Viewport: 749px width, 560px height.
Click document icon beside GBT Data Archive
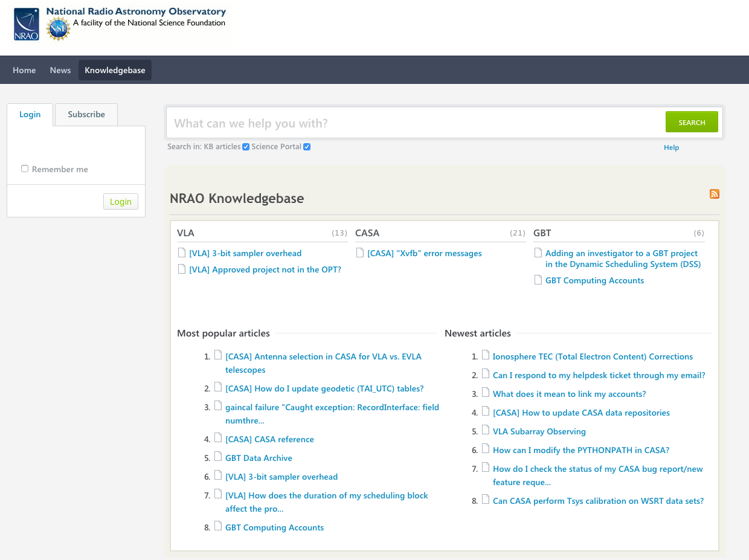[218, 457]
